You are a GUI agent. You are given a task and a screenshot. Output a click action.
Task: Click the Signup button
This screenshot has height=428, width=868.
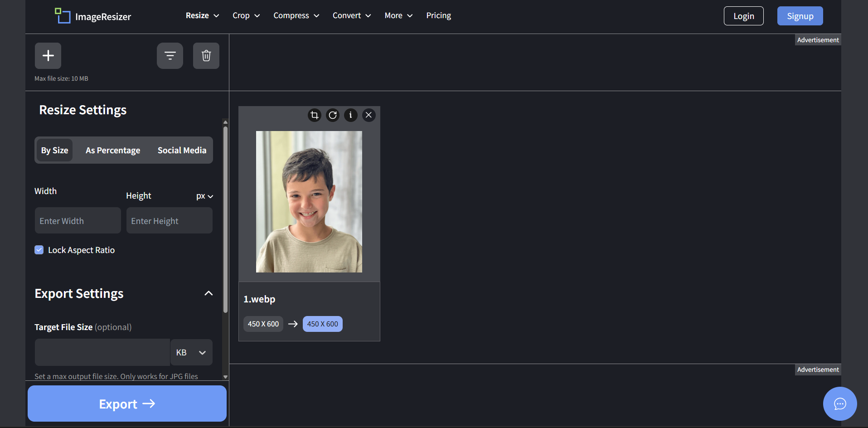point(800,15)
